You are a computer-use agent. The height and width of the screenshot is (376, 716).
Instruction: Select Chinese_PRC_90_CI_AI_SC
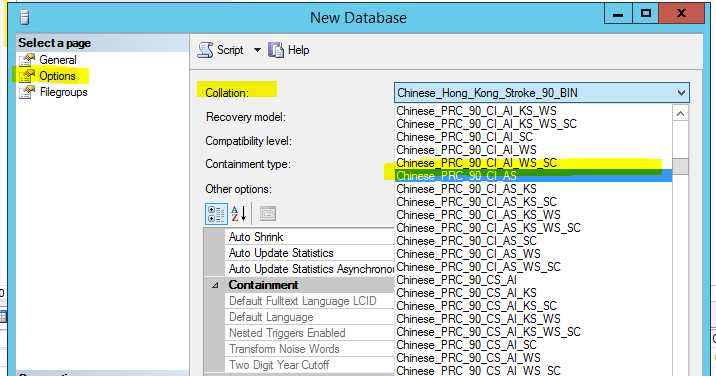tap(533, 137)
